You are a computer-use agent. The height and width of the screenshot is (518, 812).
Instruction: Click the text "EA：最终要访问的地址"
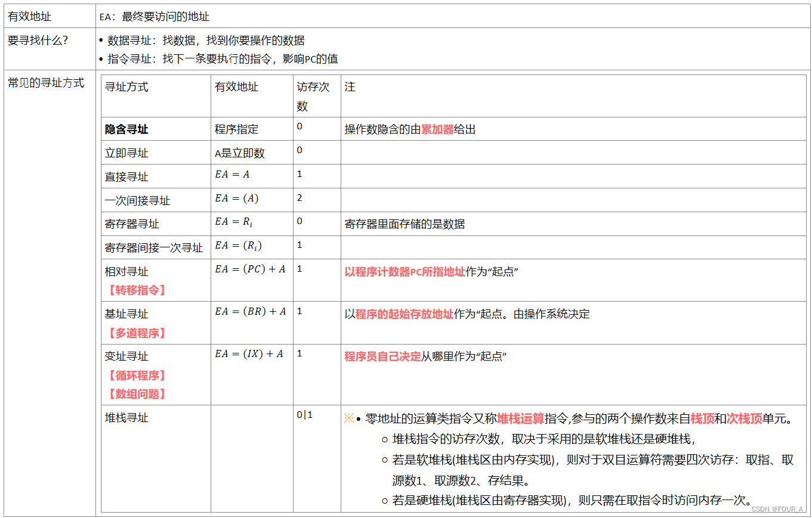point(154,17)
